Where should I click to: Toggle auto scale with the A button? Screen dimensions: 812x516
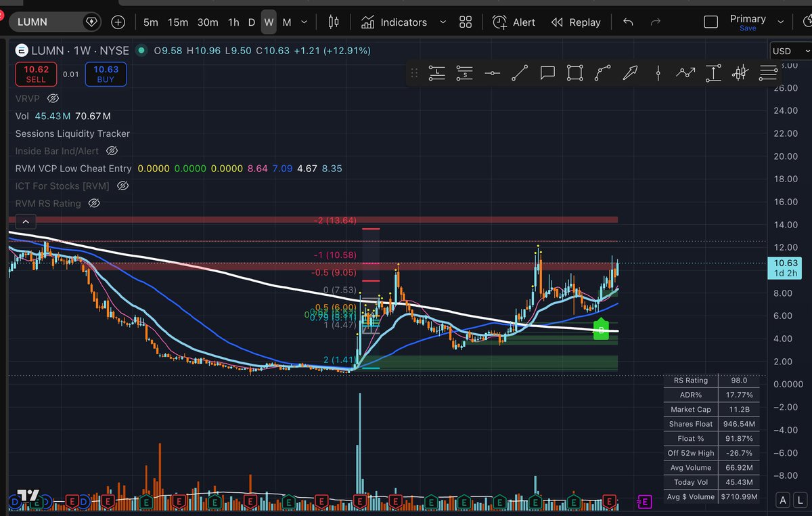[782, 500]
